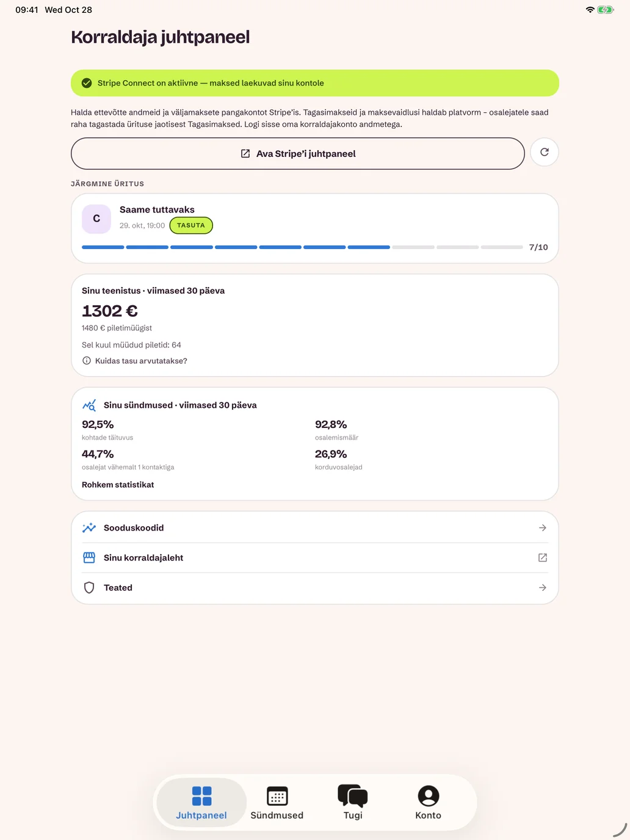Tap the attendance progress bar showing 7/10
Viewport: 630px width, 840px height.
click(x=302, y=247)
